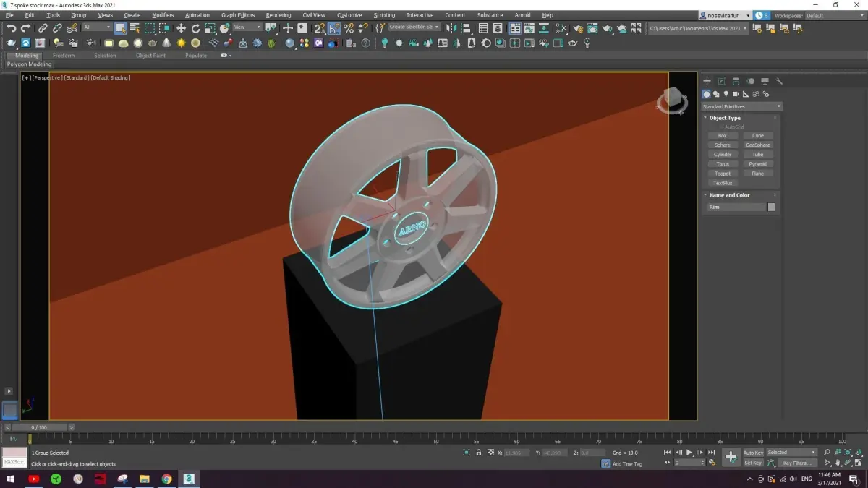Open the project path dropdown

(698, 27)
